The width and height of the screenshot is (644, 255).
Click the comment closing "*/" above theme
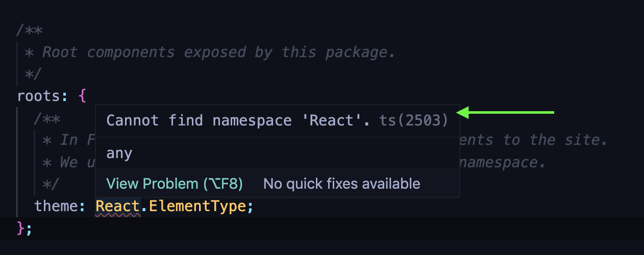coord(51,183)
